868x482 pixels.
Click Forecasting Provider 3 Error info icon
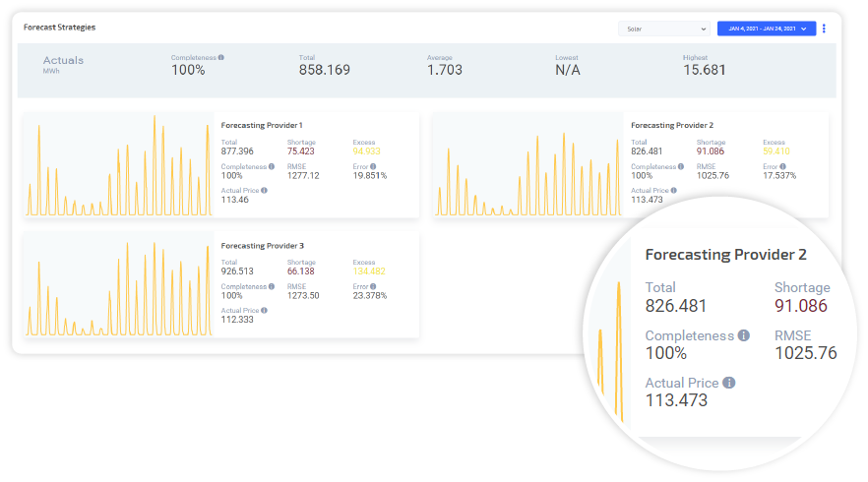click(x=373, y=286)
